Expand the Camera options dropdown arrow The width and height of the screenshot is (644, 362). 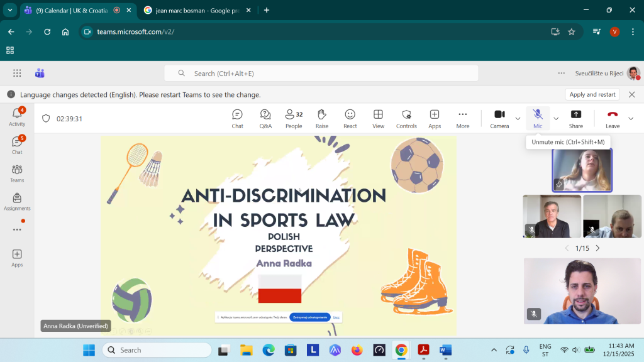tap(518, 118)
